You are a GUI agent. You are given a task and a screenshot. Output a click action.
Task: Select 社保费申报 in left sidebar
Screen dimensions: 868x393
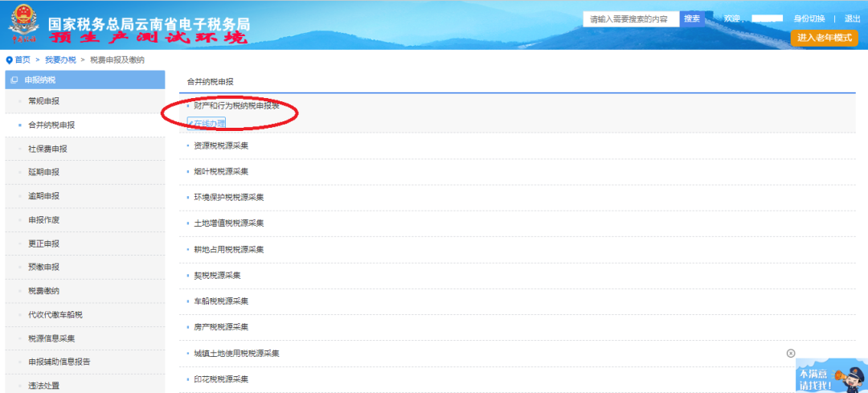pyautogui.click(x=47, y=149)
